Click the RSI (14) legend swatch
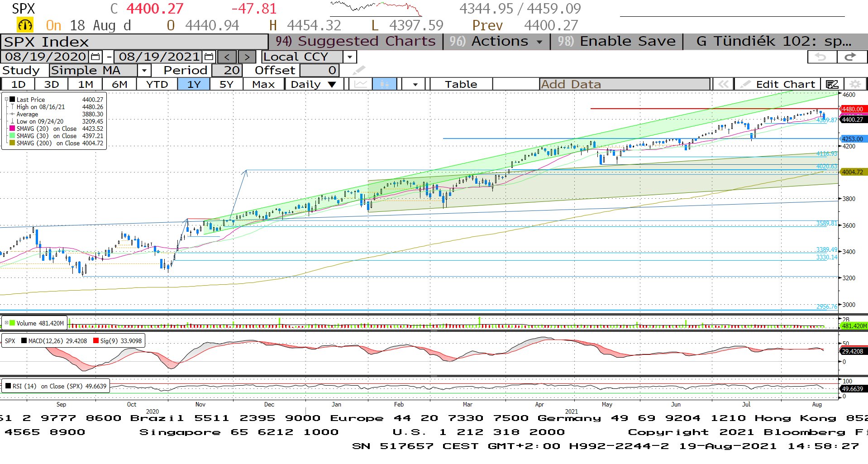Screen dimensions: 868x464 click(8, 386)
